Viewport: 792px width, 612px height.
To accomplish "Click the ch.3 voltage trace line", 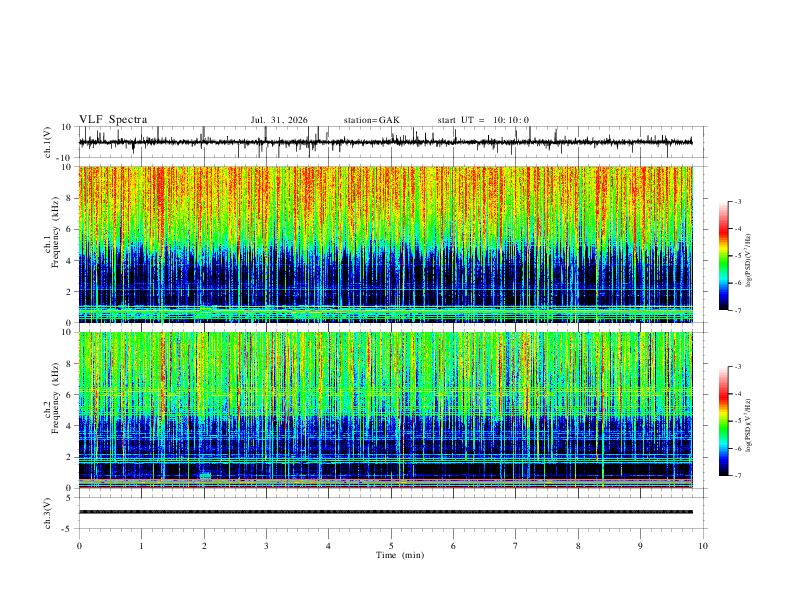I will pyautogui.click(x=385, y=512).
